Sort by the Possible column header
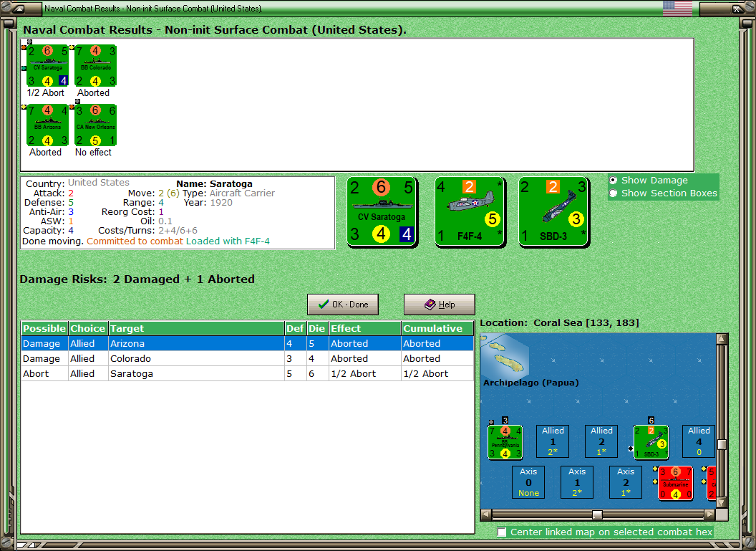 44,329
